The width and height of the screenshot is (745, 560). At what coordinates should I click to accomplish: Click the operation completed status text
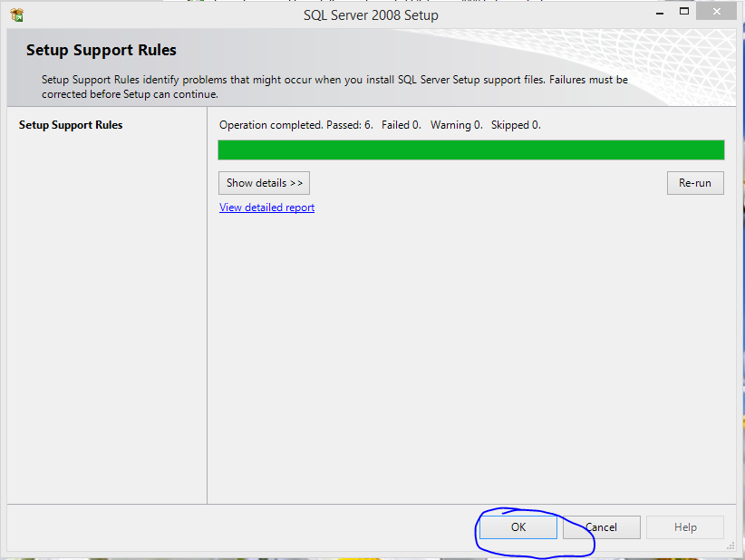point(380,125)
